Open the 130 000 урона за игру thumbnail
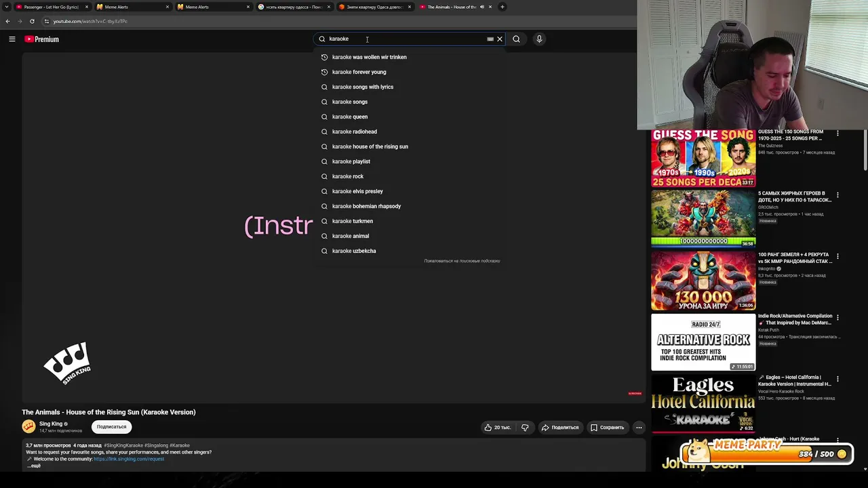Image resolution: width=868 pixels, height=488 pixels. [x=703, y=281]
